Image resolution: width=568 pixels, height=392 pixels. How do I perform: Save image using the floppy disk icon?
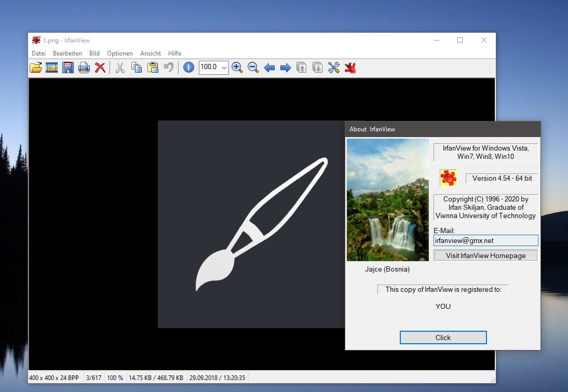[67, 67]
